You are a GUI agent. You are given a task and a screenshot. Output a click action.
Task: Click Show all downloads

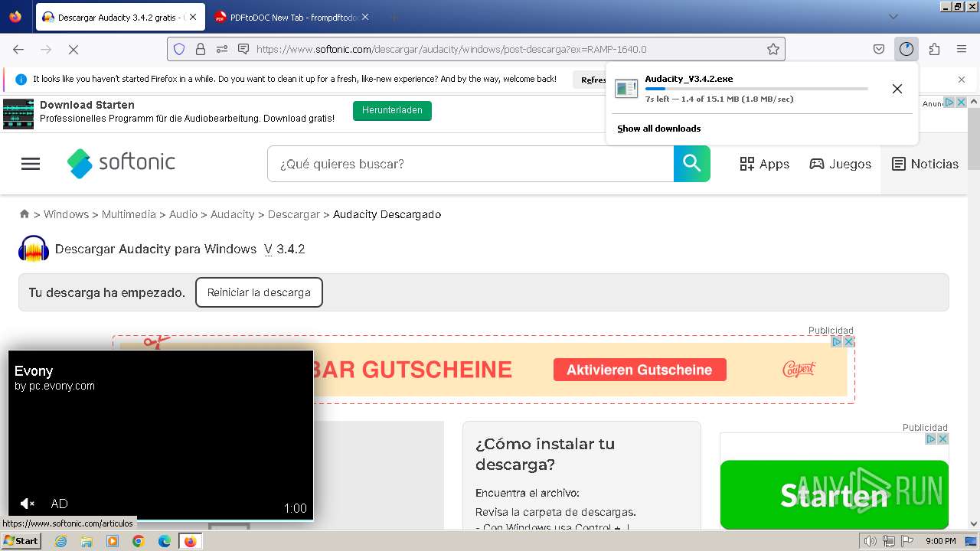point(658,129)
